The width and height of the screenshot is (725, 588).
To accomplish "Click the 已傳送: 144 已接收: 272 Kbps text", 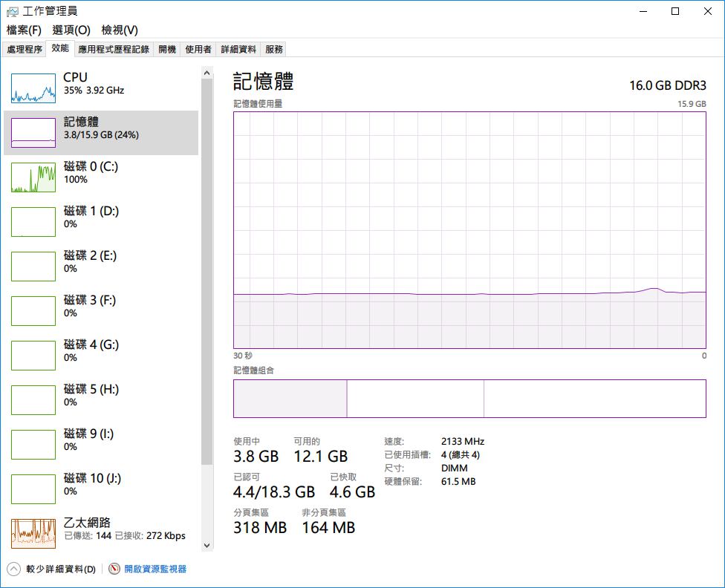I will (125, 536).
